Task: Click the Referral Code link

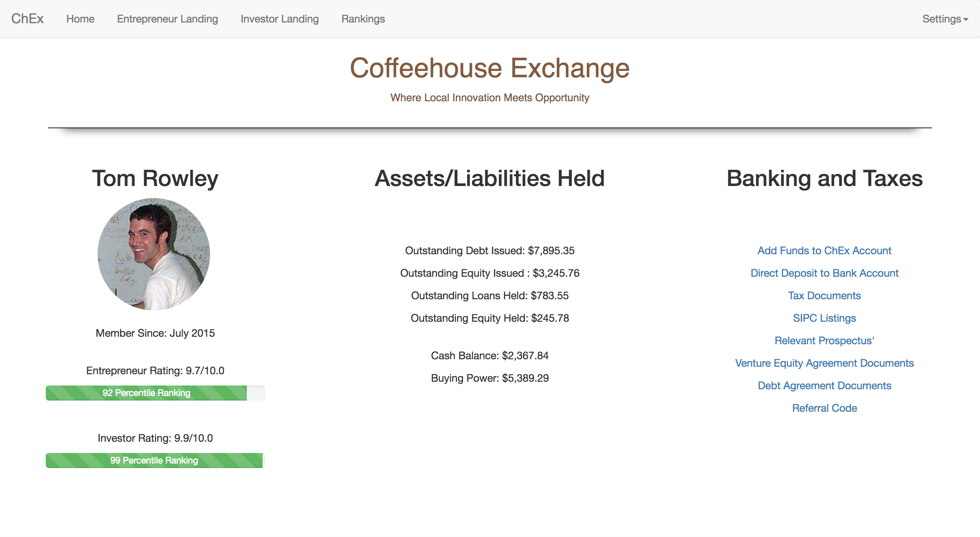Action: point(824,408)
